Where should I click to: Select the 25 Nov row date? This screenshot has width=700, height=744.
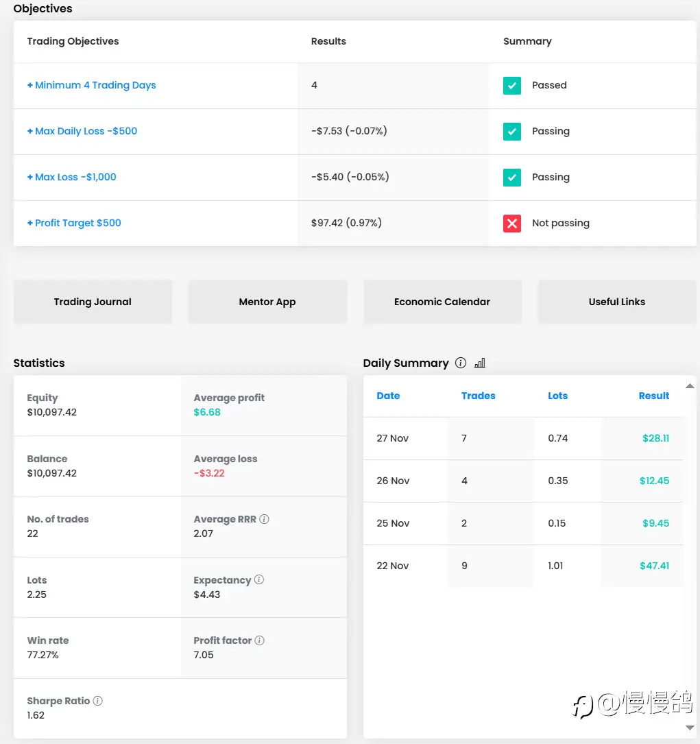393,523
